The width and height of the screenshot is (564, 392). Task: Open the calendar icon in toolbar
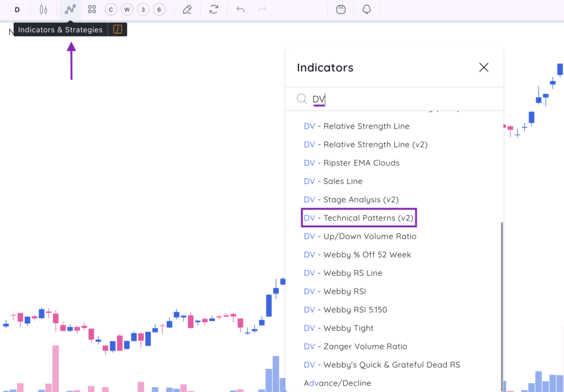pos(341,9)
